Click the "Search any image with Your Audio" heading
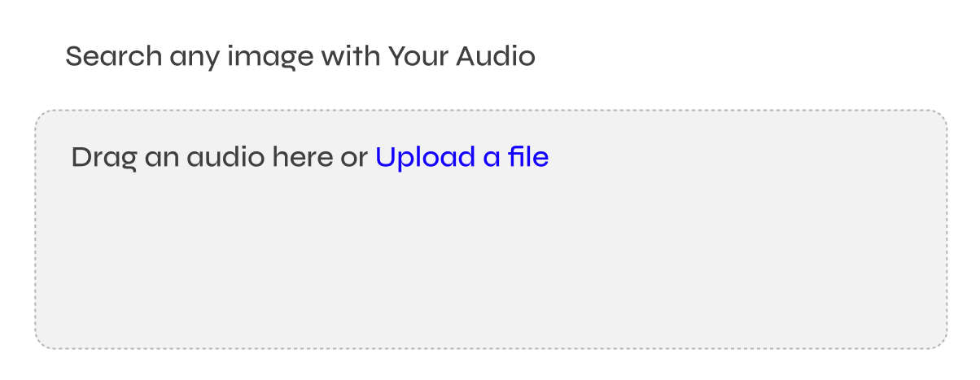980x380 pixels. [300, 57]
